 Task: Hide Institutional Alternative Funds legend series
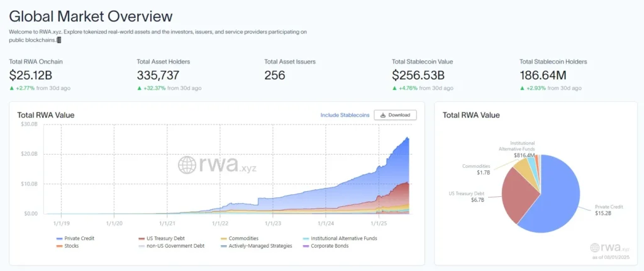point(343,238)
